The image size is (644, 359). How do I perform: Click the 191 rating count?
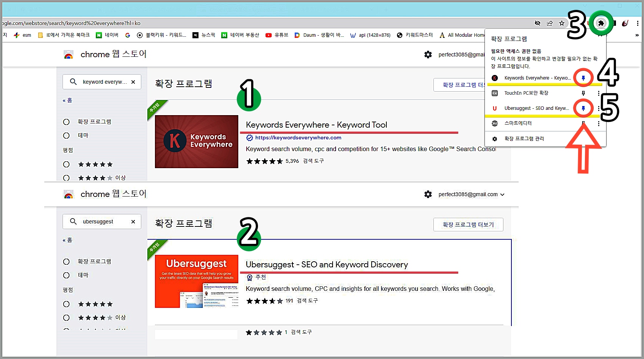click(289, 301)
